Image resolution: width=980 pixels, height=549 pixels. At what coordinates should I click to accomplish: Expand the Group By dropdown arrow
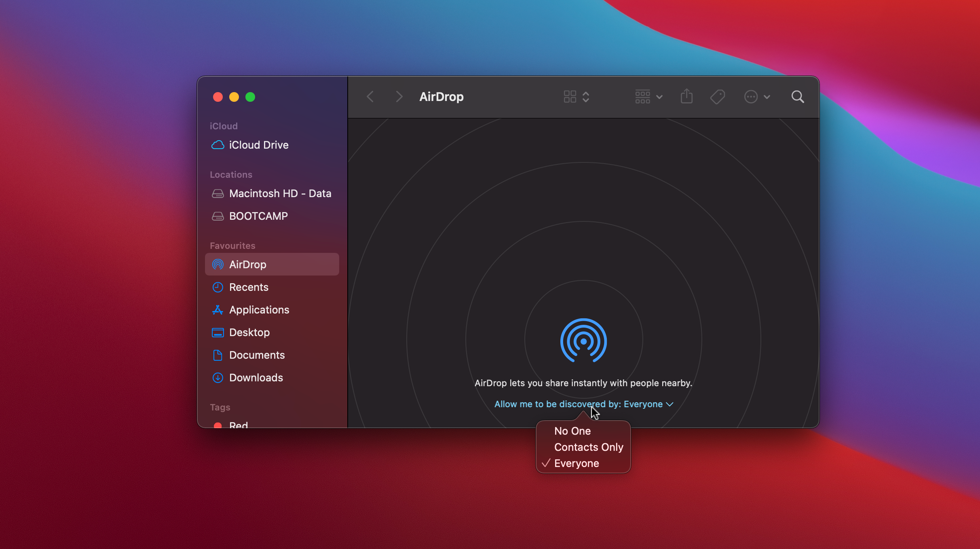(659, 97)
